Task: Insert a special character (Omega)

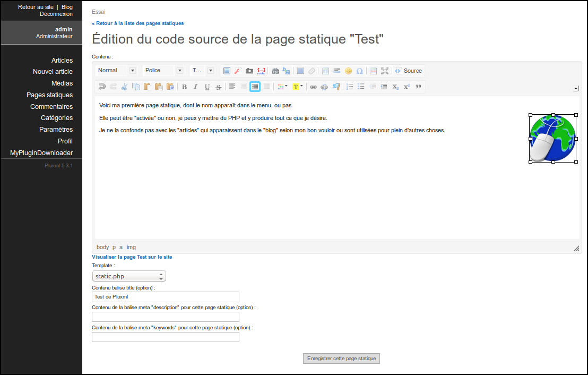Action: [359, 71]
